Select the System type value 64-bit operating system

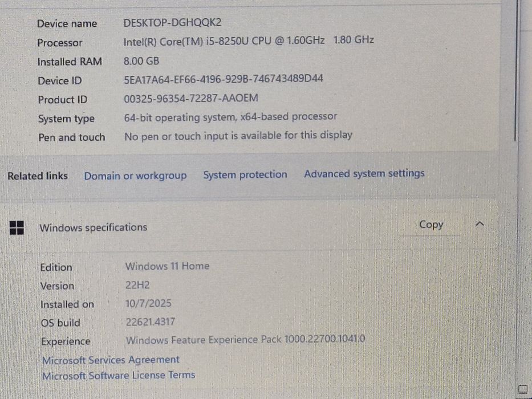tap(230, 117)
